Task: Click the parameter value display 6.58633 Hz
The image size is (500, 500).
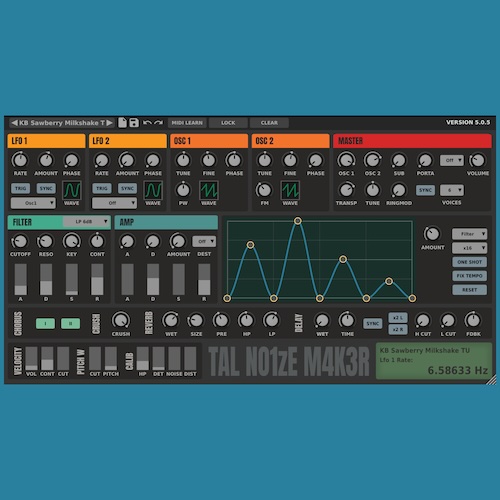Action: click(x=458, y=370)
